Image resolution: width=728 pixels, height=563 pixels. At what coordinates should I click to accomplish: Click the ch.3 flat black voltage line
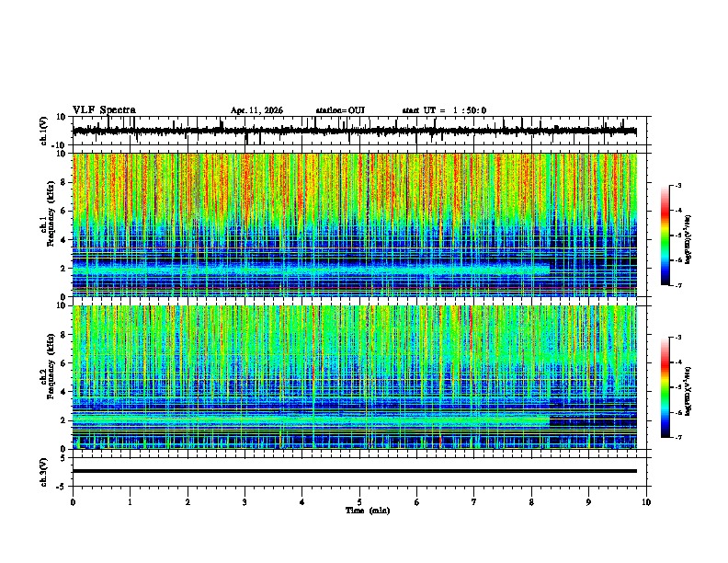[354, 471]
